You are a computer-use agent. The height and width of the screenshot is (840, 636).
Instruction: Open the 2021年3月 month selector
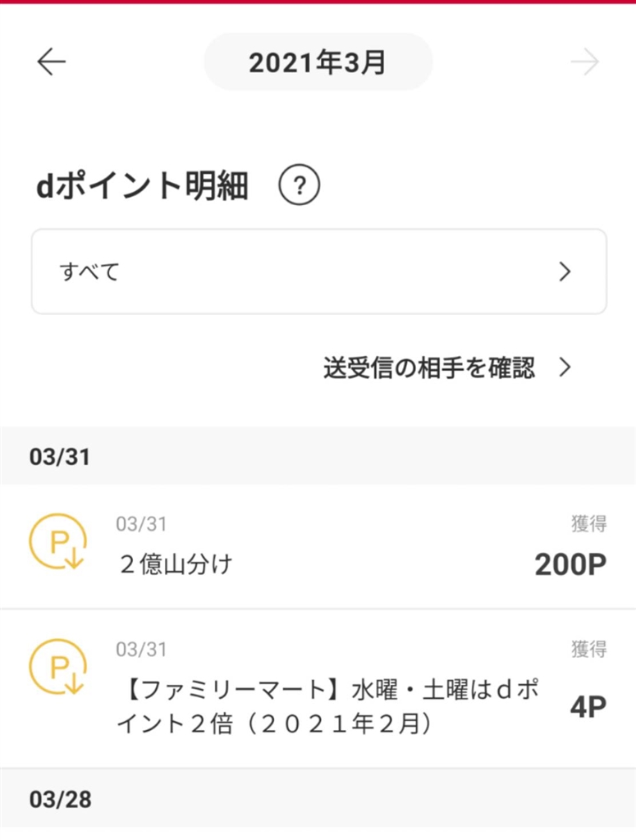pos(318,62)
